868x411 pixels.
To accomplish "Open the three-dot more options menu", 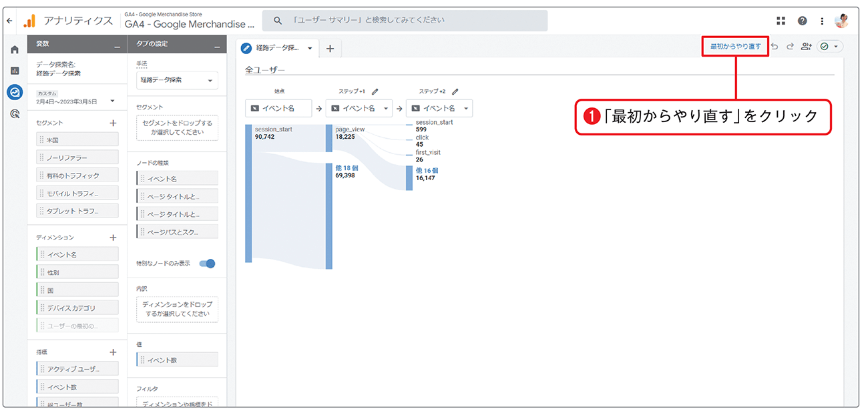I will coord(822,21).
